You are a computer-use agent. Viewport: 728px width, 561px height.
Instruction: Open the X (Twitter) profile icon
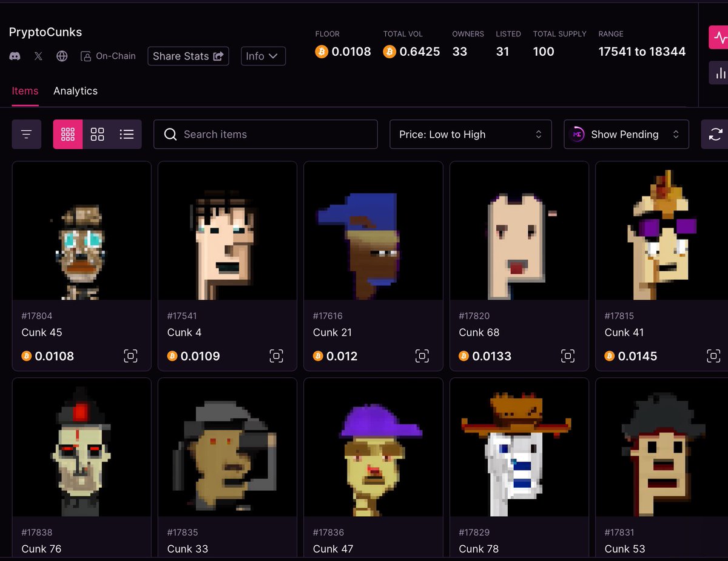tap(38, 56)
